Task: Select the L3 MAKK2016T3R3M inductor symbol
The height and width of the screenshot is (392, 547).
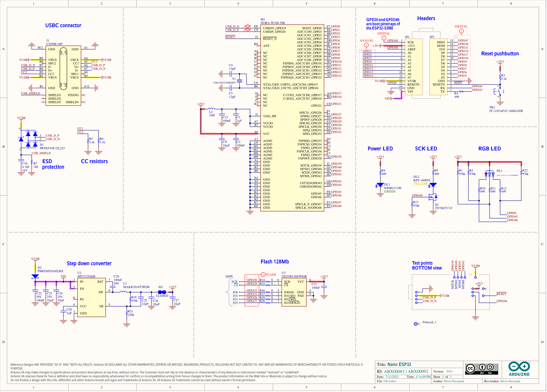Action: pyautogui.click(x=123, y=292)
